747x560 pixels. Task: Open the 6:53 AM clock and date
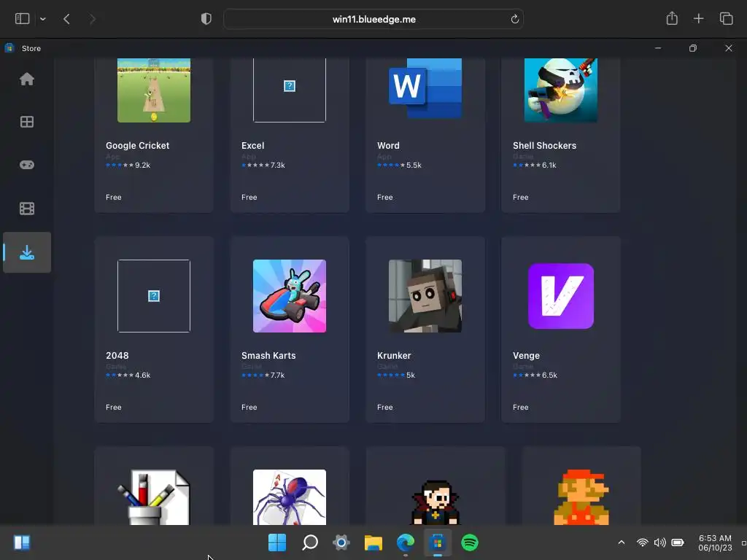(x=715, y=542)
